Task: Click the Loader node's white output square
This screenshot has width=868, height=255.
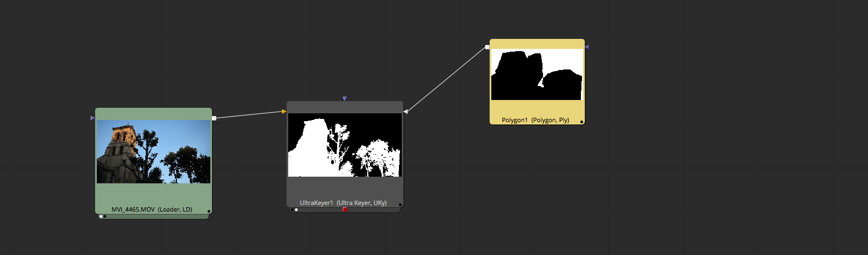Action: point(214,118)
